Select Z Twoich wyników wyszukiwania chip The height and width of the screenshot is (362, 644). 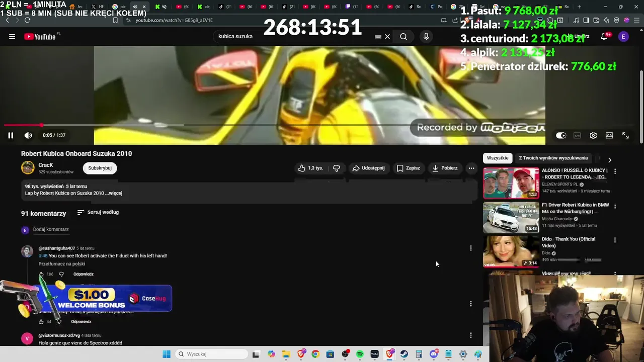[x=553, y=158]
